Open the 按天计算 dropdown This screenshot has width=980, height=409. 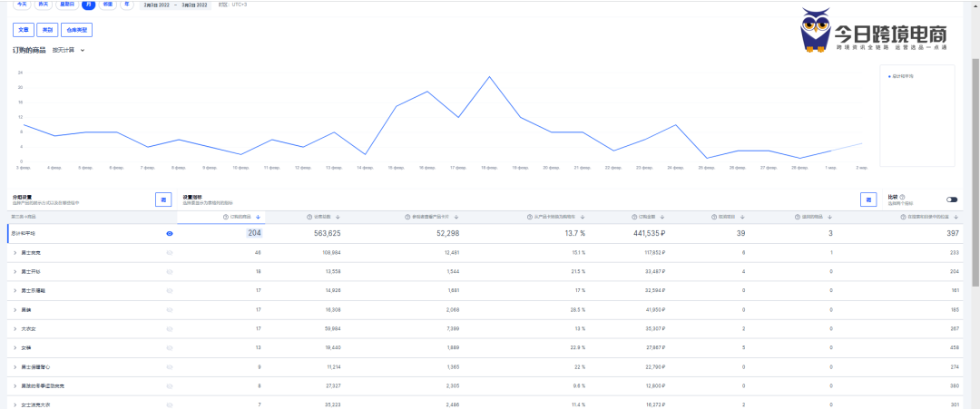[69, 51]
